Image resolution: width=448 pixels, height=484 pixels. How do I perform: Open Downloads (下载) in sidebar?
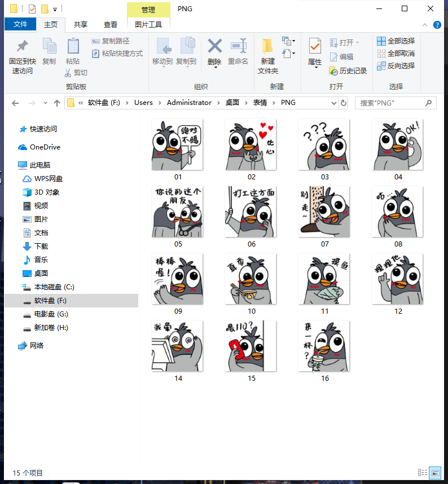(41, 247)
